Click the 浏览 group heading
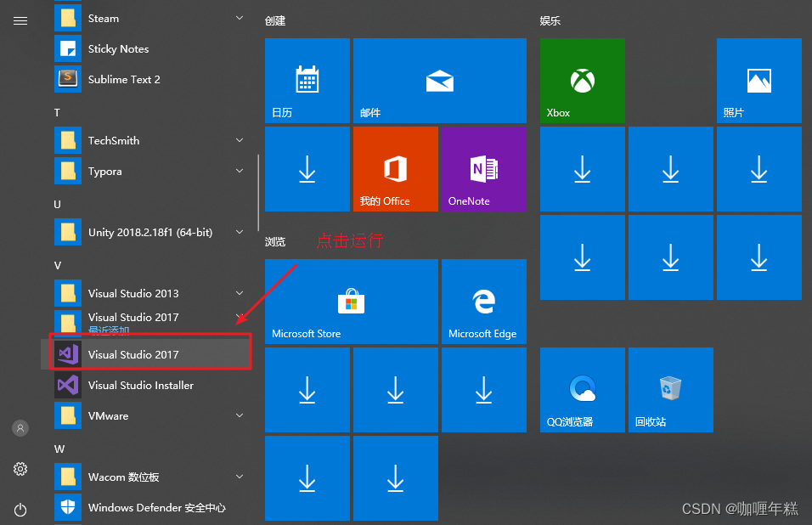Image resolution: width=812 pixels, height=525 pixels. coord(275,242)
